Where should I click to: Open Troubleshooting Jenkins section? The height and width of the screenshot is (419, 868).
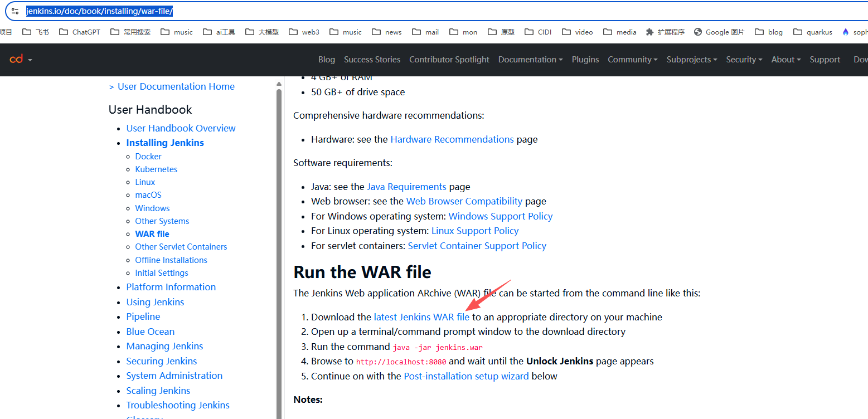178,405
